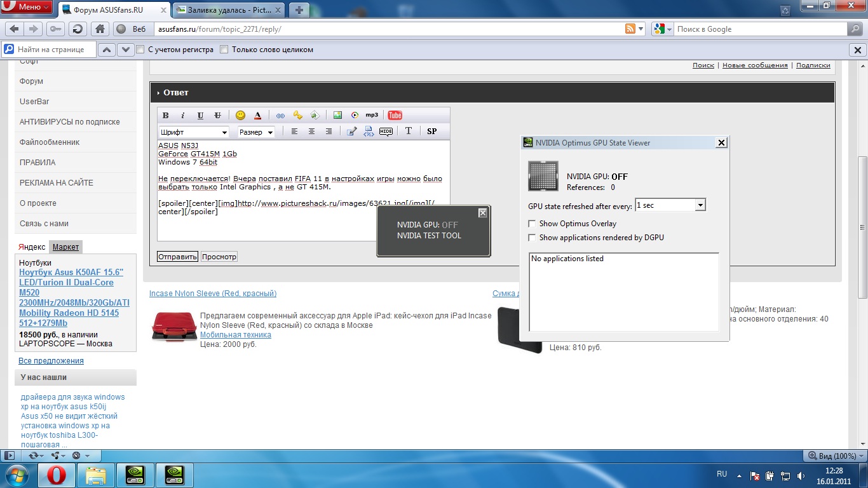Viewport: 868px width, 488px height.
Task: Click the taskbar clock showing 12:28
Action: click(834, 475)
